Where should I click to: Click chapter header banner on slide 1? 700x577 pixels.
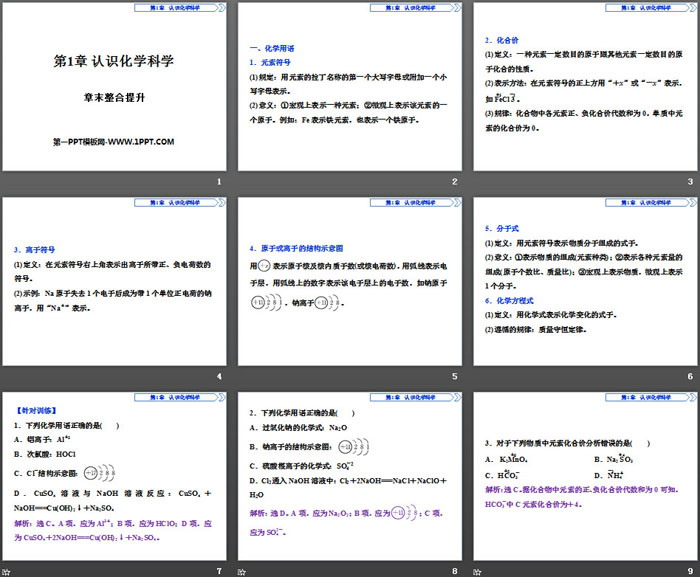click(180, 8)
